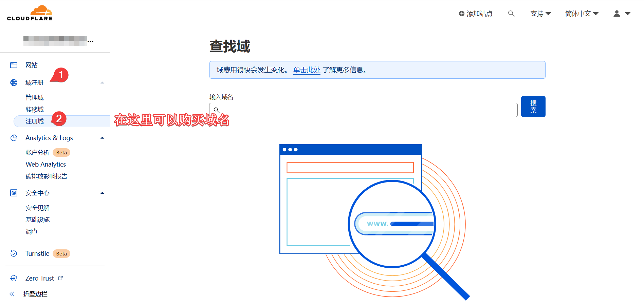Open the blurred account name selector
This screenshot has height=306, width=644.
pos(58,41)
